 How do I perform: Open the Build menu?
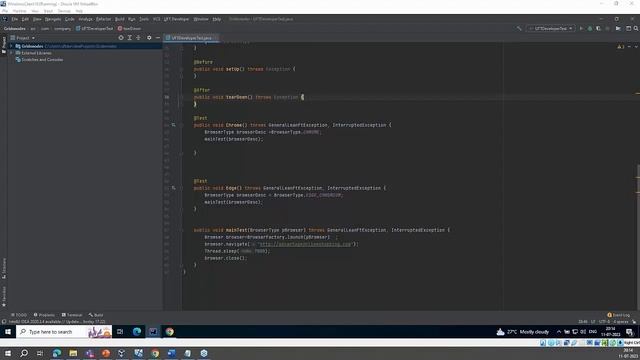click(120, 19)
